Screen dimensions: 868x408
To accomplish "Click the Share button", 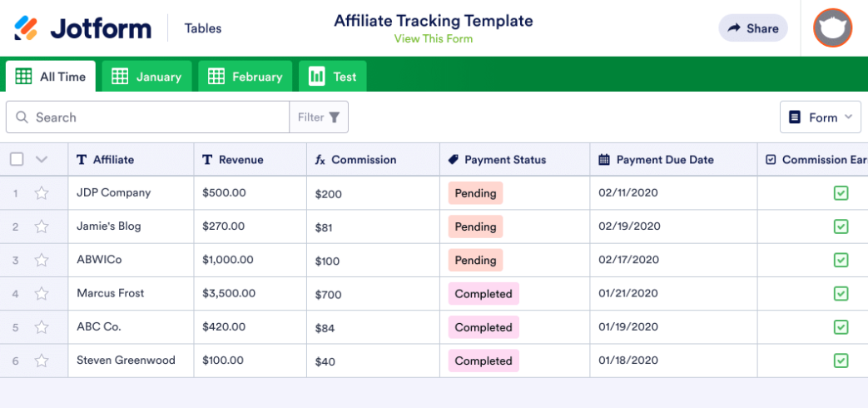I will click(752, 28).
